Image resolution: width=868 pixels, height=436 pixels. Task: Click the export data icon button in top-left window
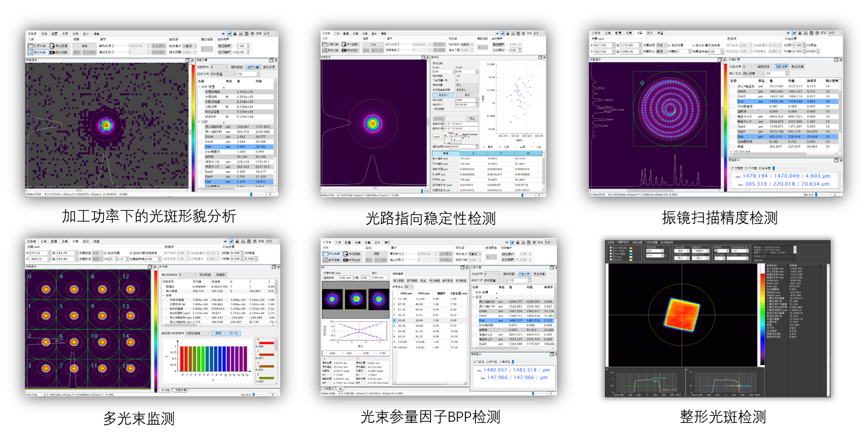pos(52,46)
